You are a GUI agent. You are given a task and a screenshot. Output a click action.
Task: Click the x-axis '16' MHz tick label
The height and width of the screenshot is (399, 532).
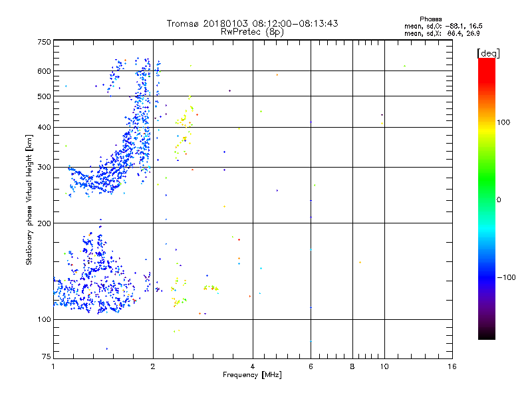tap(452, 366)
